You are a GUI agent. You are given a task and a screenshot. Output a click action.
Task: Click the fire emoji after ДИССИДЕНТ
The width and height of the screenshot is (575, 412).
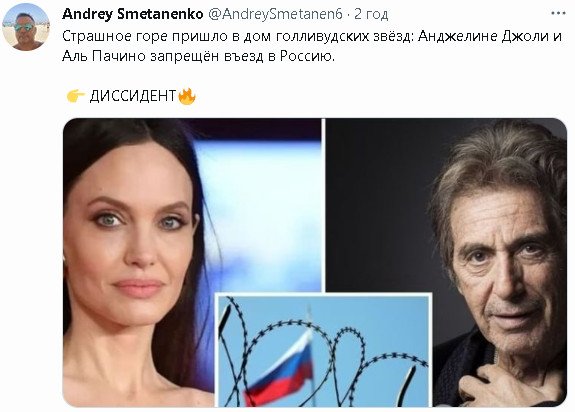[187, 96]
